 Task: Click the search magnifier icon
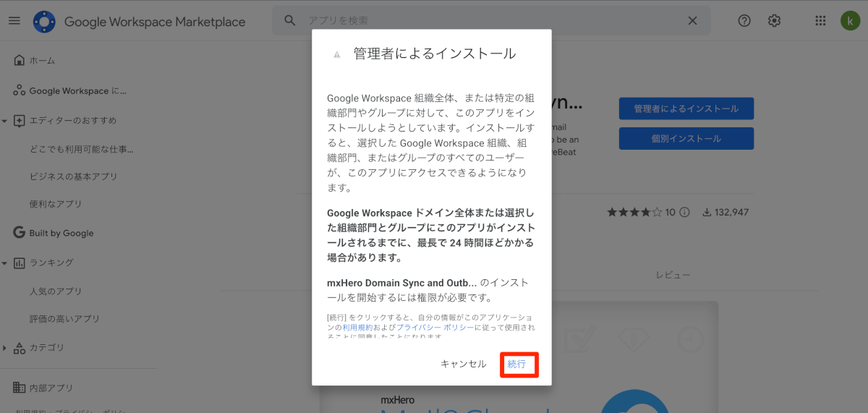point(290,20)
